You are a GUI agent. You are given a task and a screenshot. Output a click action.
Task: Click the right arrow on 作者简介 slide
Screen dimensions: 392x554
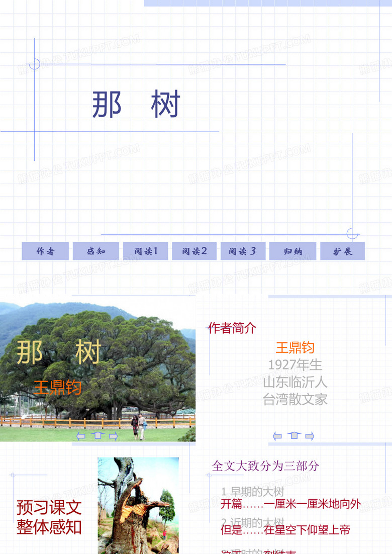click(x=310, y=436)
